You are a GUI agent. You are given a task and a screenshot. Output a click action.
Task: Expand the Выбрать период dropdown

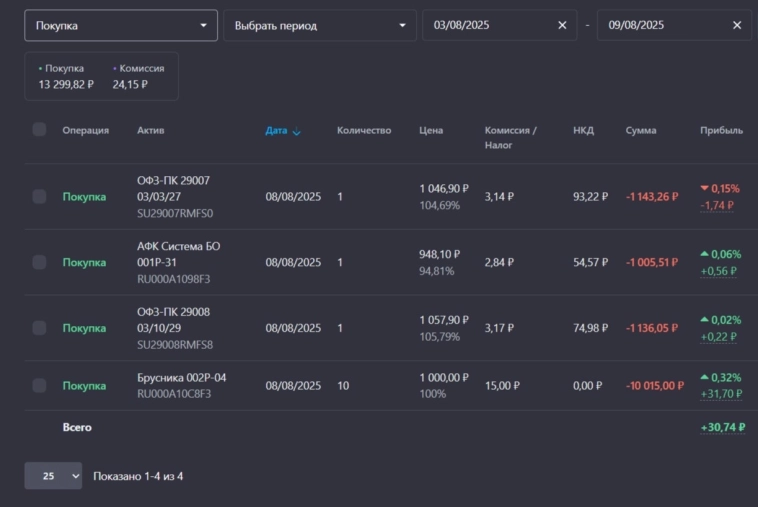tap(319, 25)
